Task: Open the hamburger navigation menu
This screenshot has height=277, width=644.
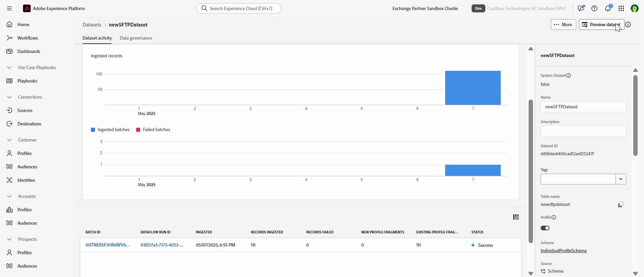Action: 9,8
